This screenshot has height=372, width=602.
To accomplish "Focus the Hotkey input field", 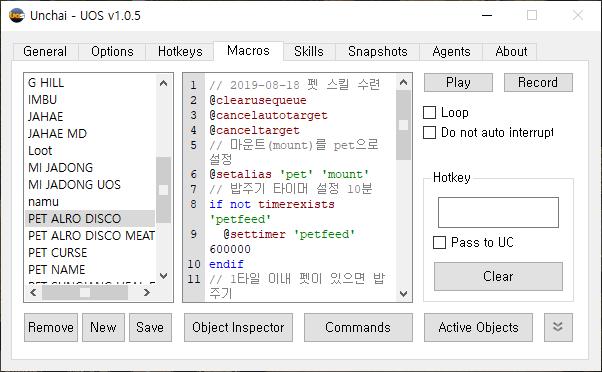I will click(x=498, y=212).
